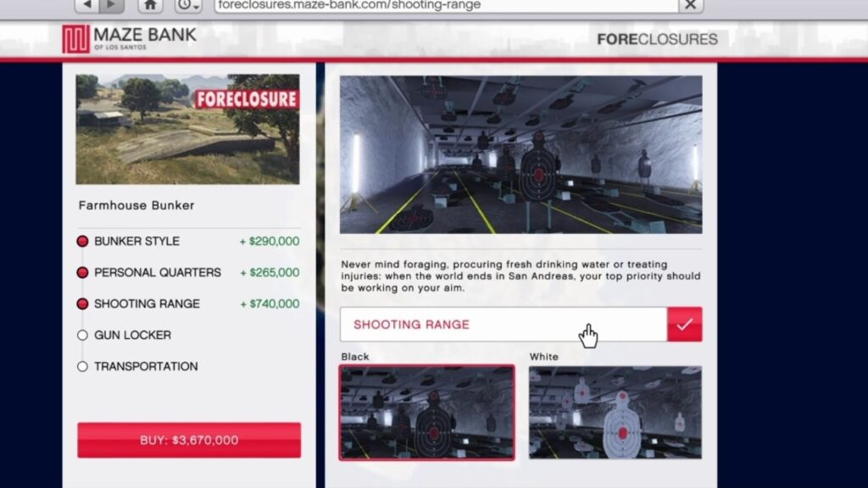The width and height of the screenshot is (868, 488).
Task: Go back with the browser back arrow
Action: pyautogui.click(x=86, y=6)
